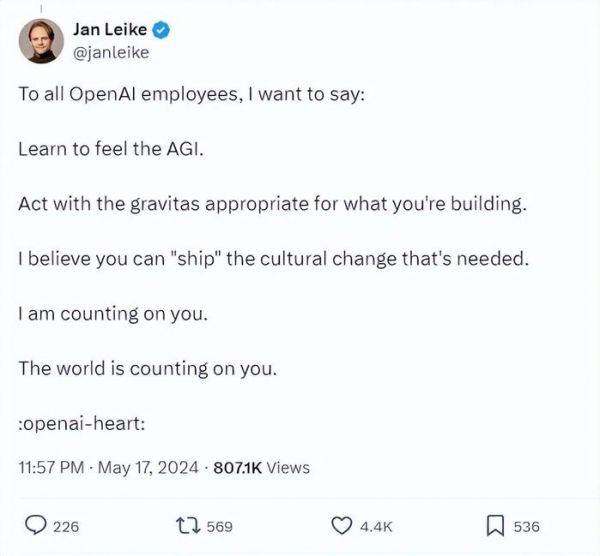Click "The world is counting on you" line
This screenshot has height=556, width=600.
coord(147,367)
